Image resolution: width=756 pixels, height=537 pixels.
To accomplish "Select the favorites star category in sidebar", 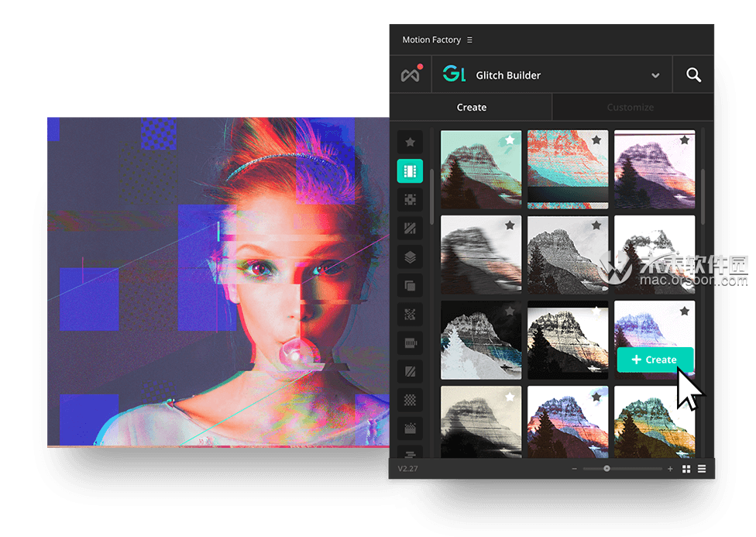I will [410, 142].
